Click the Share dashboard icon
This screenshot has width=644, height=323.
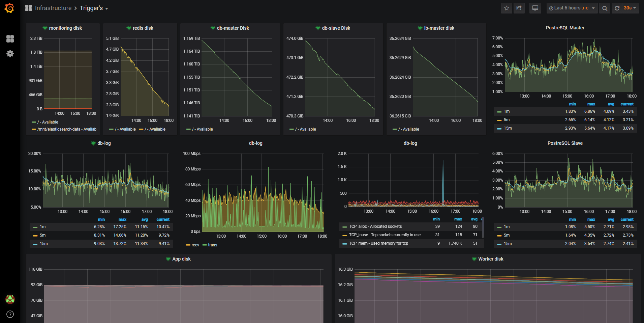(519, 8)
